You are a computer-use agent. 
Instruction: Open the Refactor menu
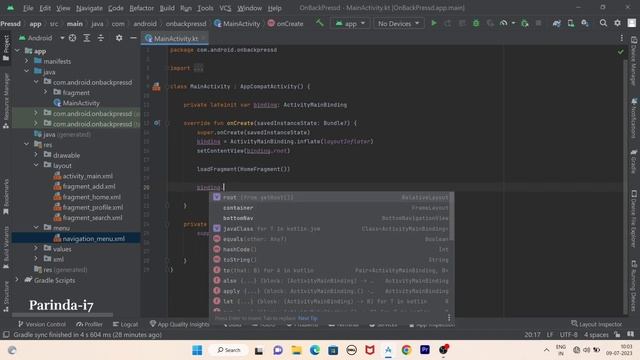coord(141,8)
